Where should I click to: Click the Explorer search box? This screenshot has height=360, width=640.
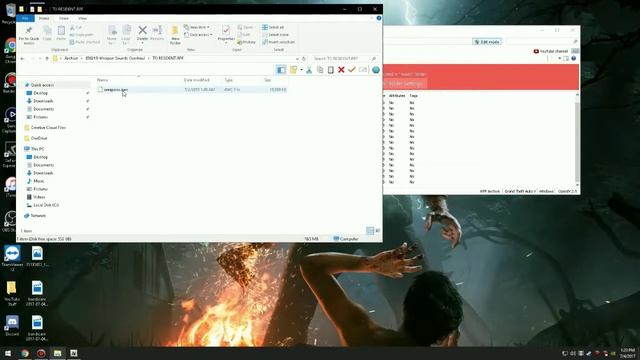point(344,59)
